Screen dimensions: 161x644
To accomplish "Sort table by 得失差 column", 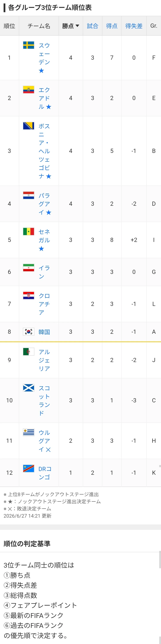I will tap(134, 26).
